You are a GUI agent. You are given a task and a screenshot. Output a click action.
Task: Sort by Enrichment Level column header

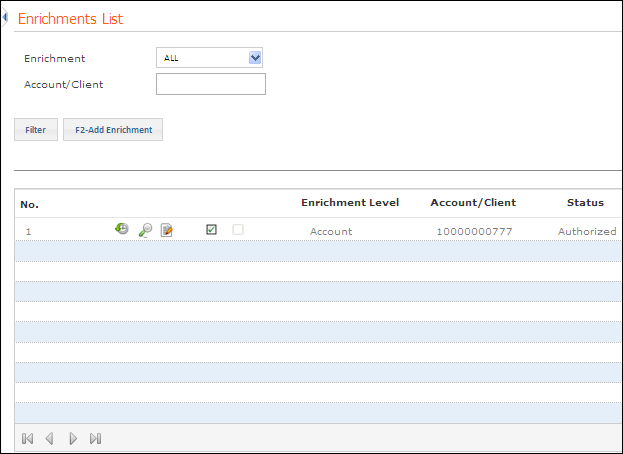coord(350,203)
